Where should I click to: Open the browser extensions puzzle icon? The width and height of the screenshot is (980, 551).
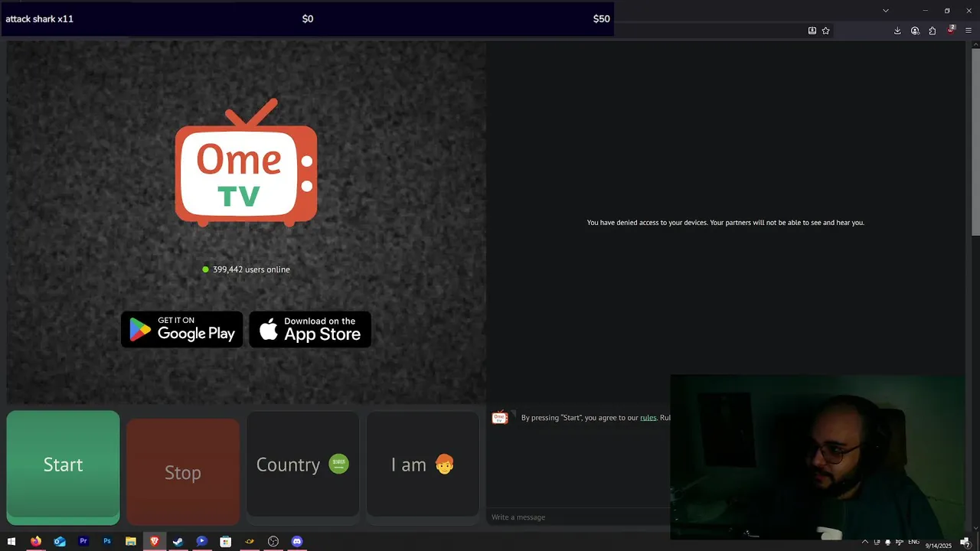coord(933,31)
